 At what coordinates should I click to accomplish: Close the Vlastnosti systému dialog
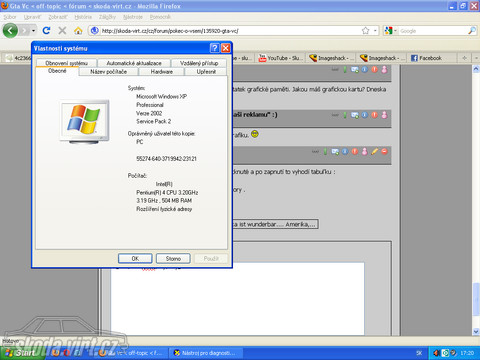[226, 48]
